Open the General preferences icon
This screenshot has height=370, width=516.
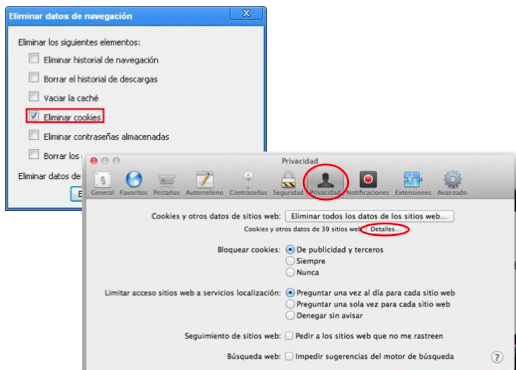103,183
